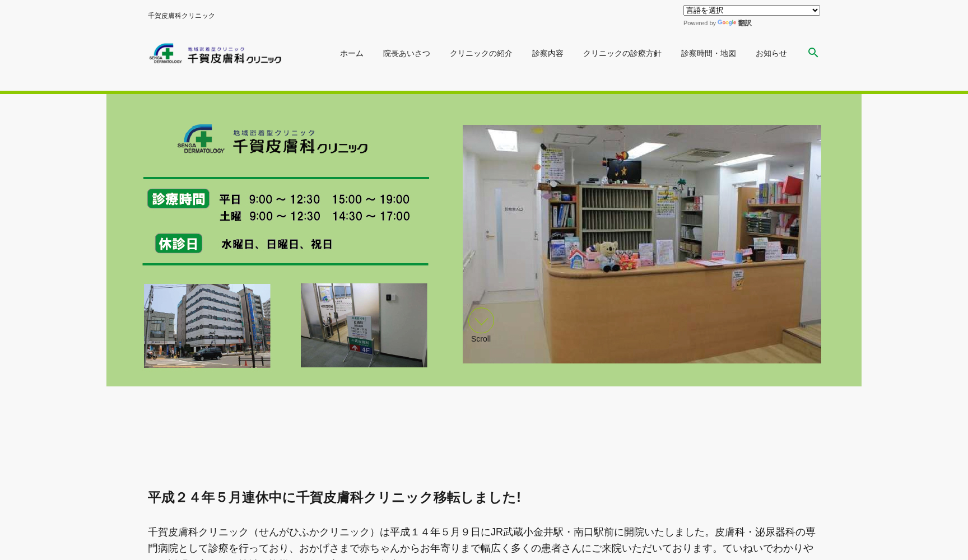Click the relocation announcement heading
The width and height of the screenshot is (968, 560).
coord(334,497)
